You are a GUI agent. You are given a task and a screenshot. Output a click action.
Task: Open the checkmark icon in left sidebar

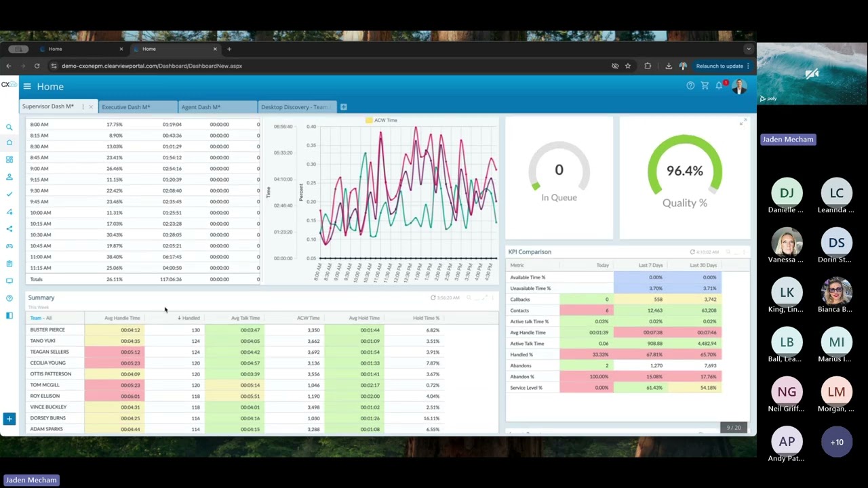pos(9,194)
